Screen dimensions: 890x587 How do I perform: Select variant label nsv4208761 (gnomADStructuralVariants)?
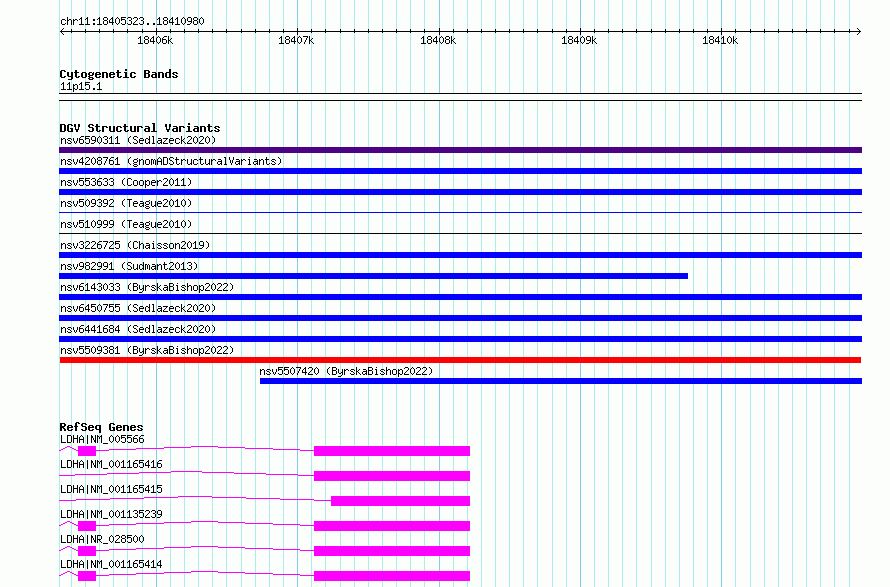[x=171, y=161]
